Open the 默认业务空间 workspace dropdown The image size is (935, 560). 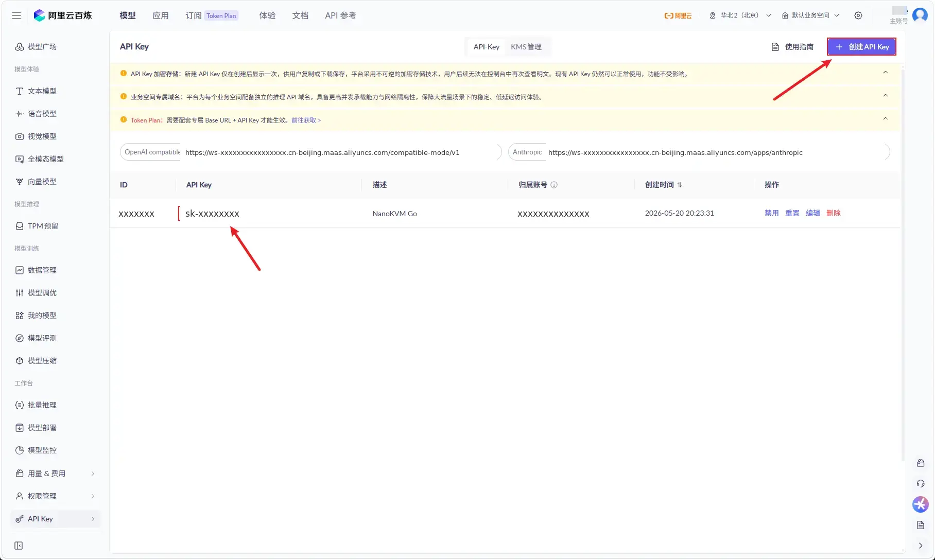(810, 15)
